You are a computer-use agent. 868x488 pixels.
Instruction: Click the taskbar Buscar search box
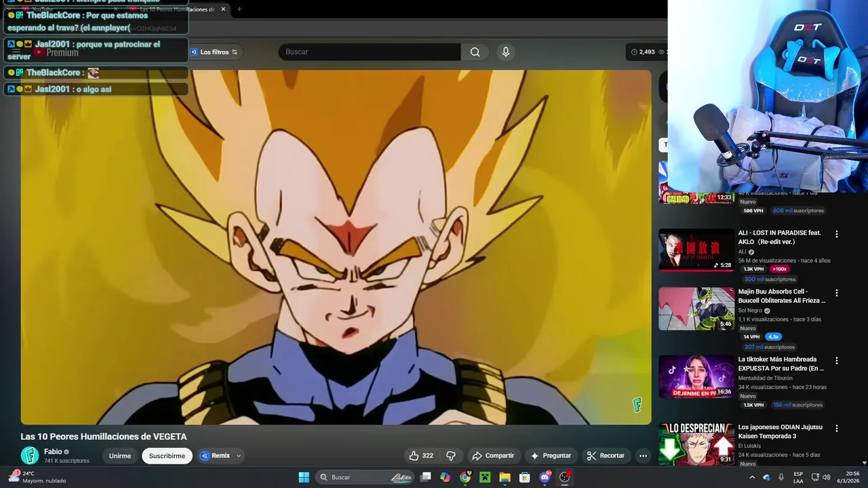pos(366,477)
